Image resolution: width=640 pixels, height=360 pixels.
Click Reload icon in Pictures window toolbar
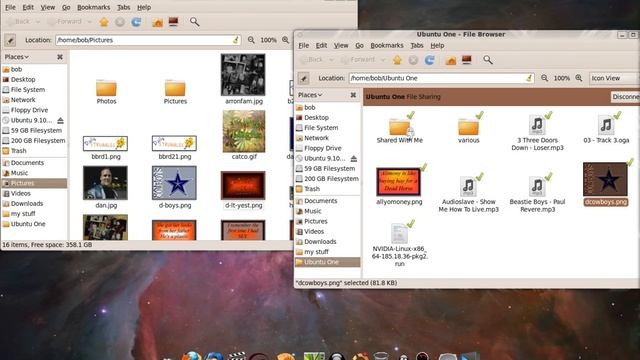136,22
